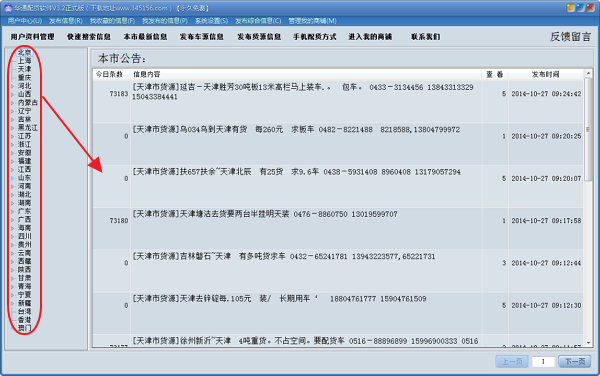This screenshot has width=600, height=376.
Task: Select 上海 in the region tree
Action: click(x=24, y=60)
